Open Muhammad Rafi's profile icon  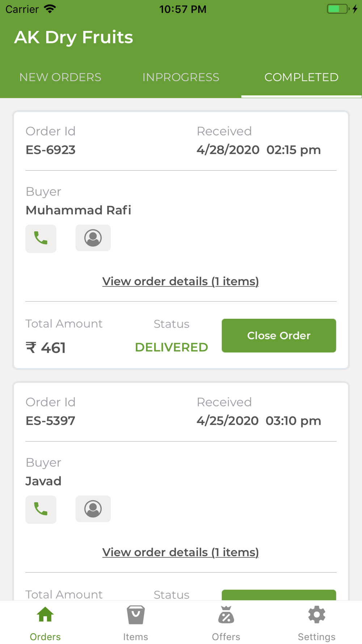coord(93,238)
